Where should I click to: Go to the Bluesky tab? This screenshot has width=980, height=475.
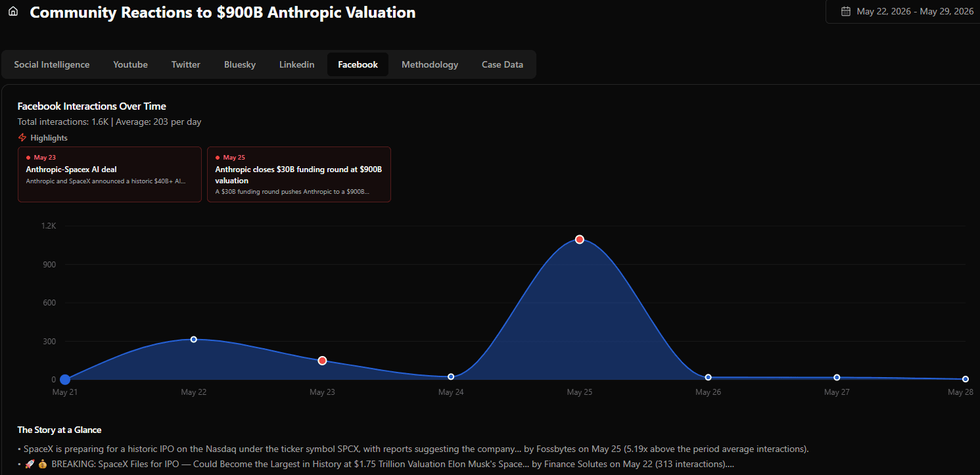point(240,64)
